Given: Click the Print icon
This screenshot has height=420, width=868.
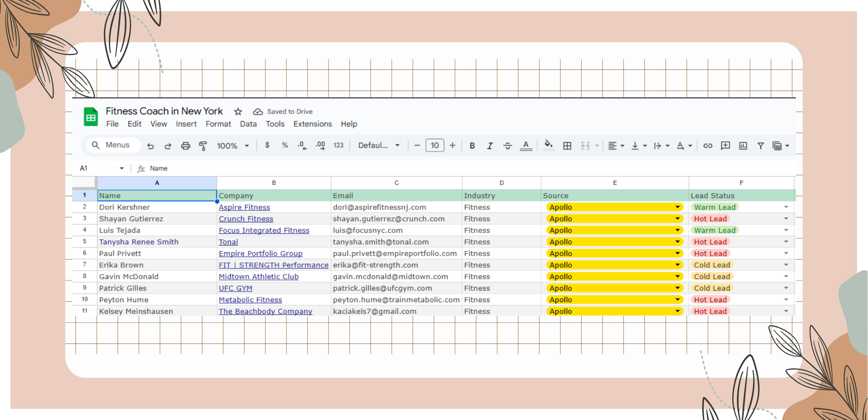Looking at the screenshot, I should coord(186,146).
